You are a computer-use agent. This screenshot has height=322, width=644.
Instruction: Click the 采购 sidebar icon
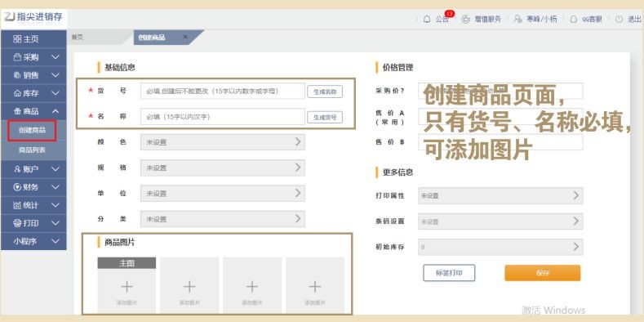[17, 57]
